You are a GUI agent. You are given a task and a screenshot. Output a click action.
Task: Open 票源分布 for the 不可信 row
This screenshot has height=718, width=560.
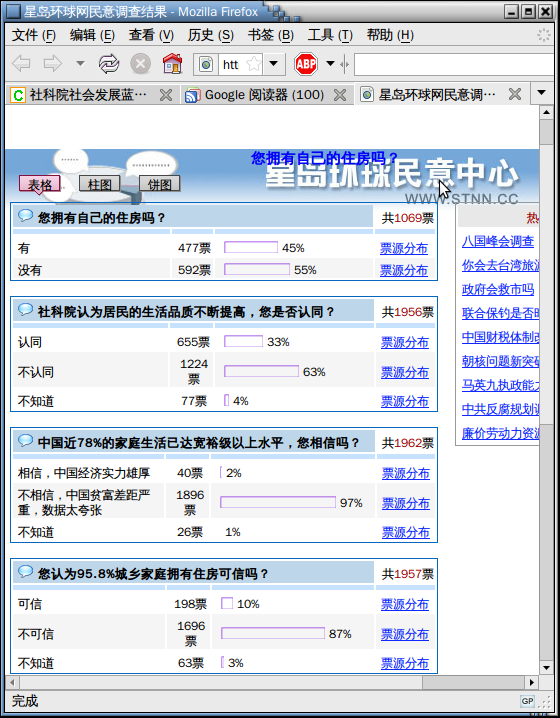[405, 634]
